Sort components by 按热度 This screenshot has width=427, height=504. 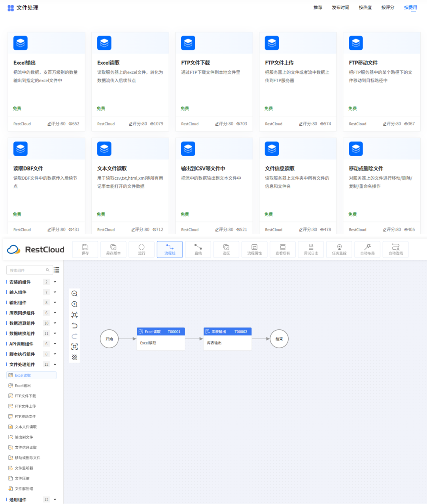tap(365, 8)
